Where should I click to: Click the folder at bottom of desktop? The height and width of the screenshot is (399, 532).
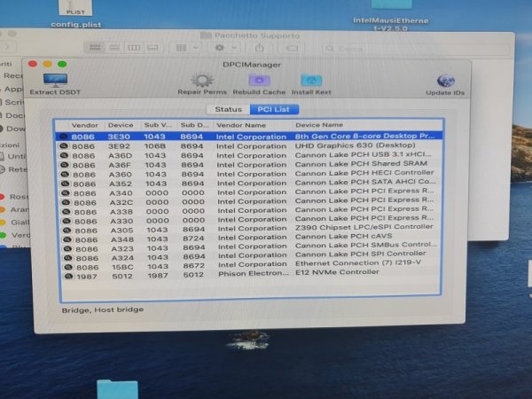[x=117, y=389]
